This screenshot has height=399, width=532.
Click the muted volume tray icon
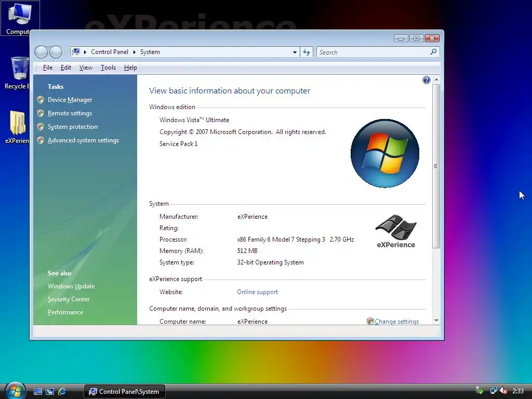(503, 391)
